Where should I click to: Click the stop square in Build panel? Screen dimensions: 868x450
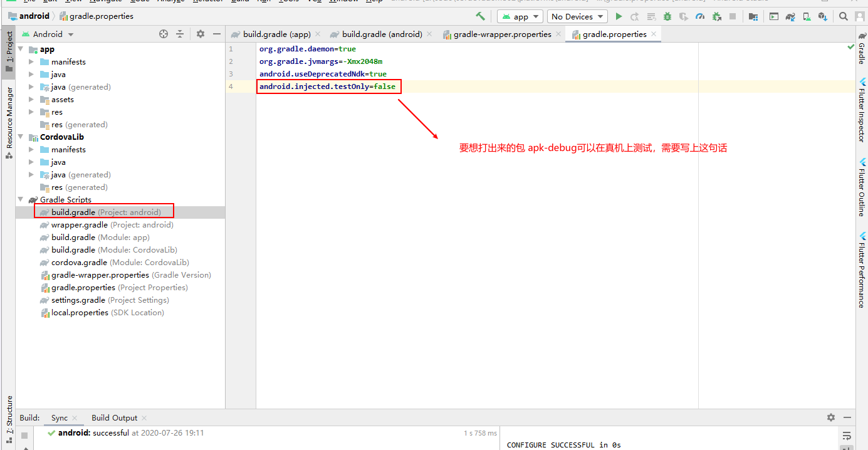tap(24, 436)
